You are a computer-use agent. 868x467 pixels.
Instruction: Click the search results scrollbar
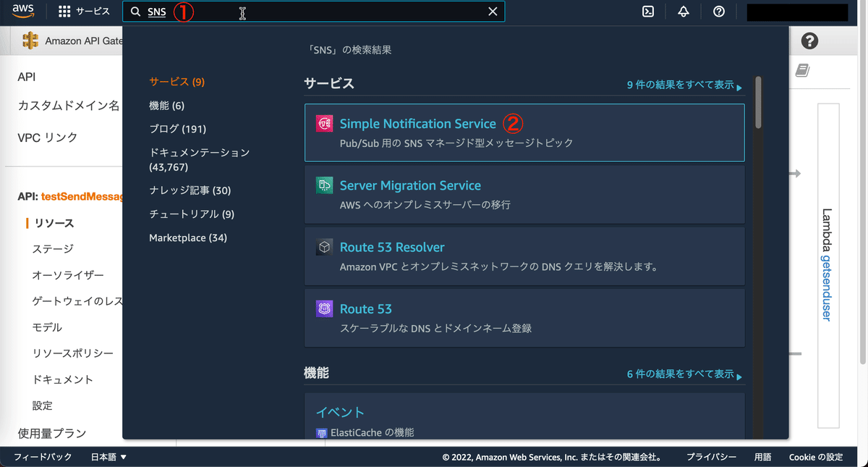coord(758,102)
